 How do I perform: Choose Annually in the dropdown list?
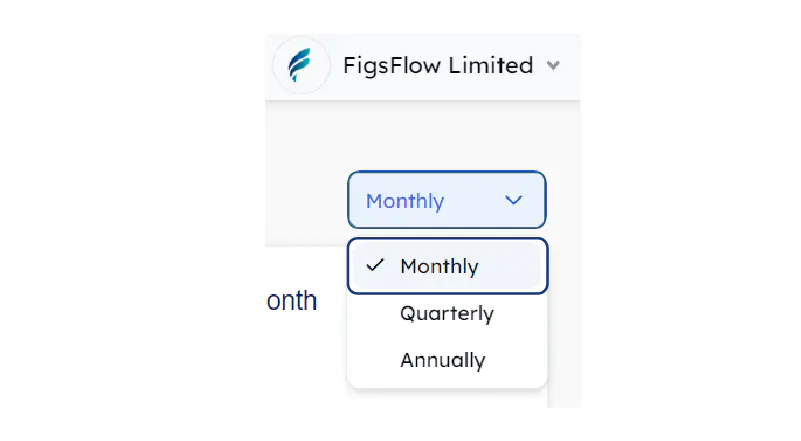coord(442,360)
